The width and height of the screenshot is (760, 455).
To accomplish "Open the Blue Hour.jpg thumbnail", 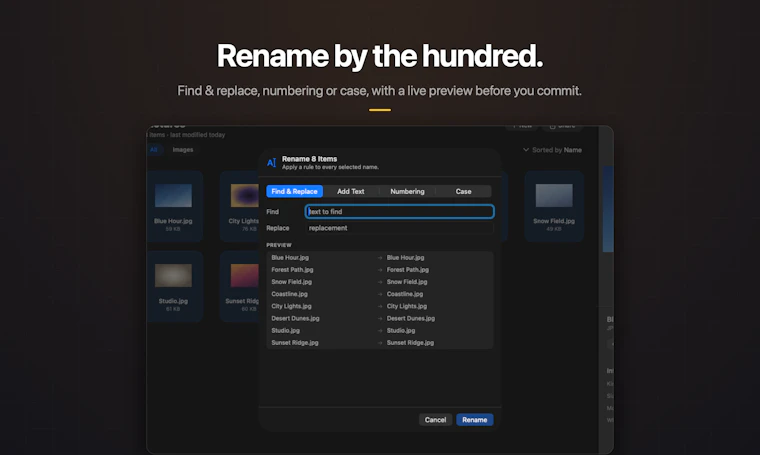I will 174,196.
